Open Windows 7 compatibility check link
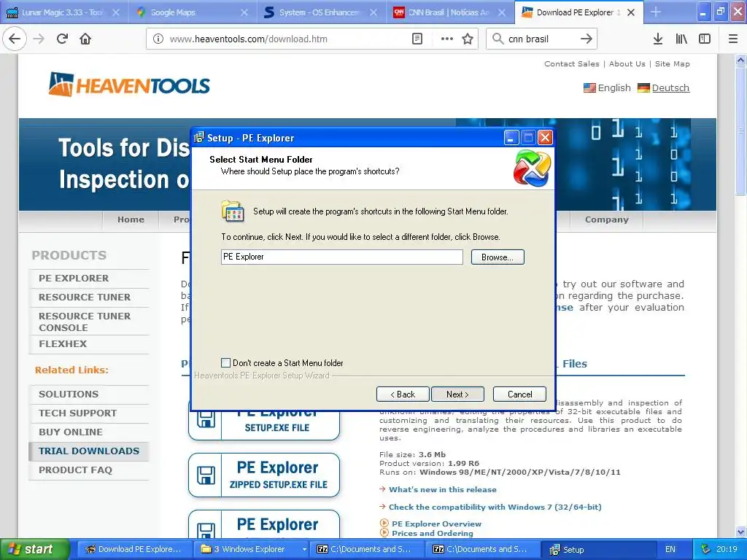This screenshot has height=560, width=747. [x=495, y=507]
